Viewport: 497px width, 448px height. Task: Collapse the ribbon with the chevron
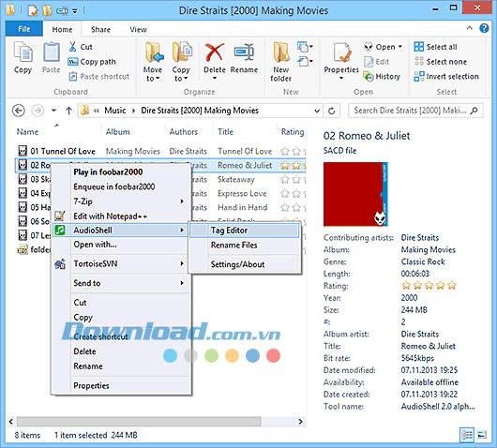coord(470,28)
